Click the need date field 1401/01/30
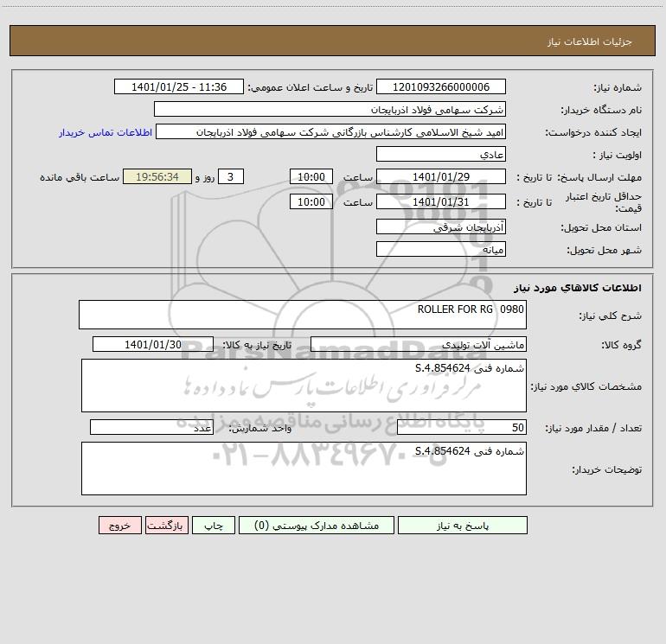This screenshot has height=644, width=666. pyautogui.click(x=153, y=344)
